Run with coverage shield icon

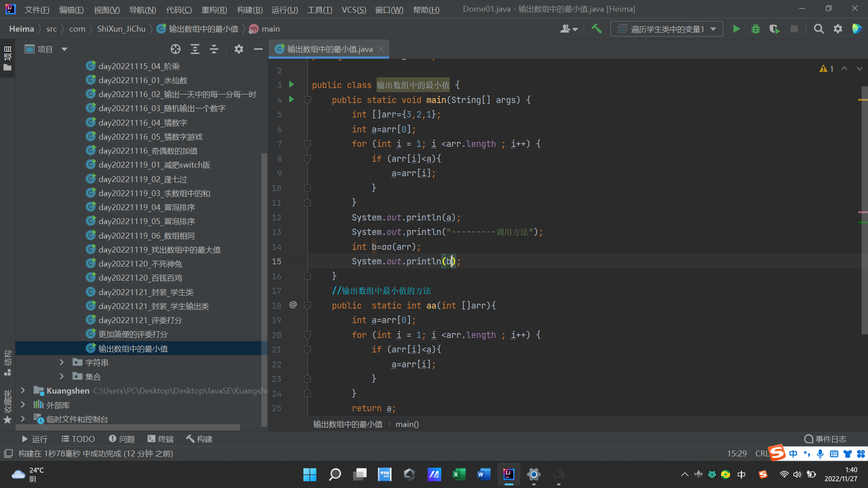click(774, 29)
